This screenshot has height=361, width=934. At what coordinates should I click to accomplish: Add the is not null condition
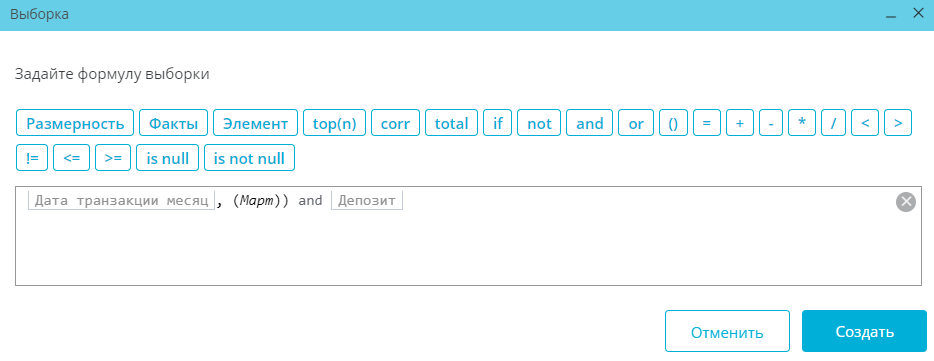tap(249, 158)
